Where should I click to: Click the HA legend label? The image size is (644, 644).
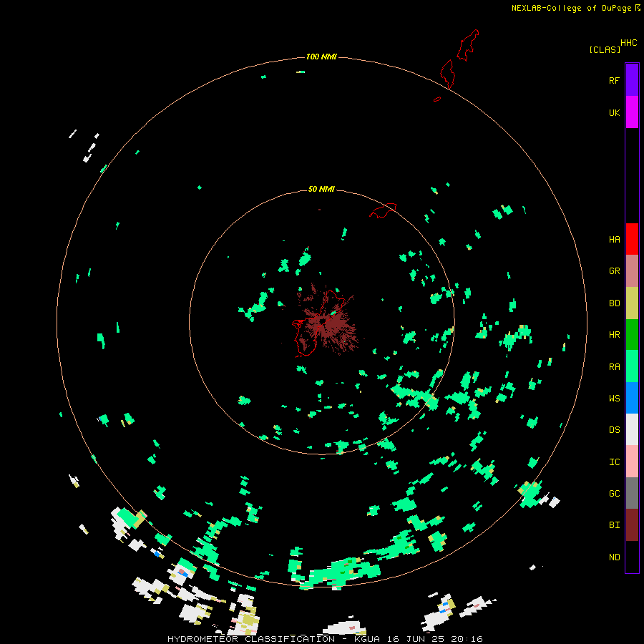coord(614,239)
